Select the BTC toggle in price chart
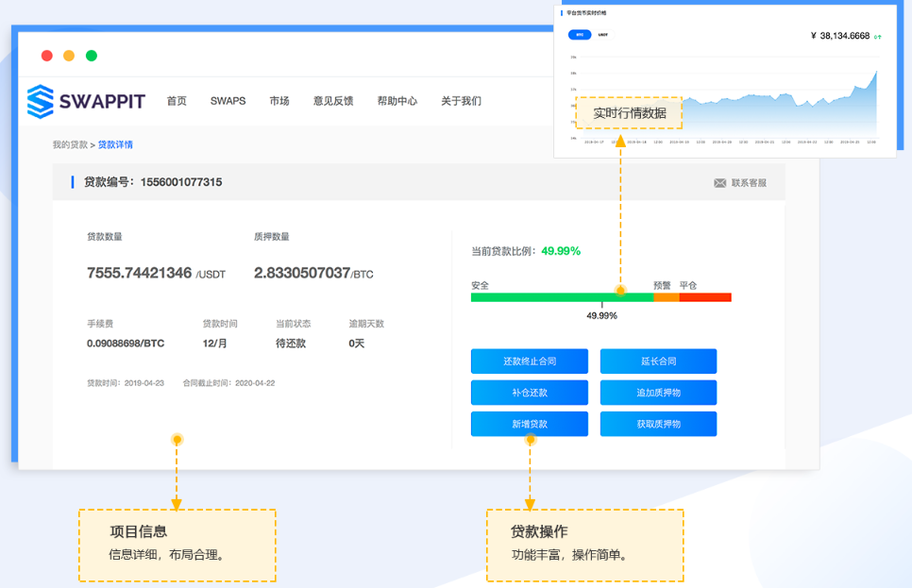The image size is (912, 588). pyautogui.click(x=580, y=35)
